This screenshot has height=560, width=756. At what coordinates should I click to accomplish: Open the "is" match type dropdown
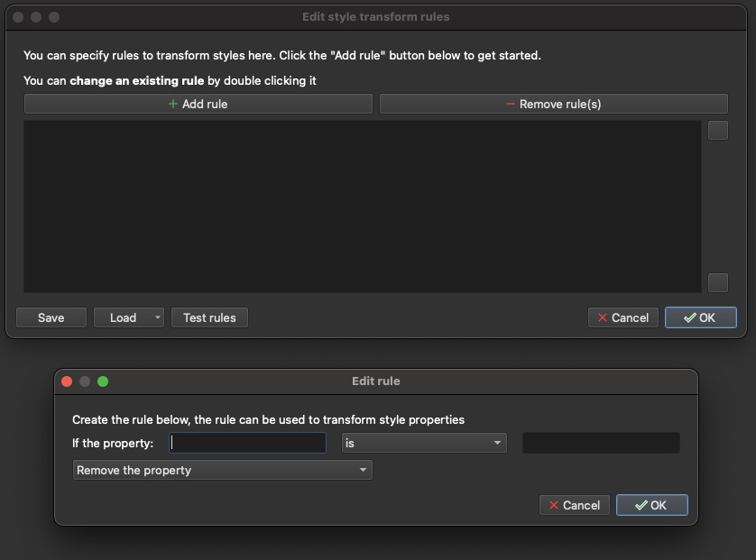click(423, 443)
